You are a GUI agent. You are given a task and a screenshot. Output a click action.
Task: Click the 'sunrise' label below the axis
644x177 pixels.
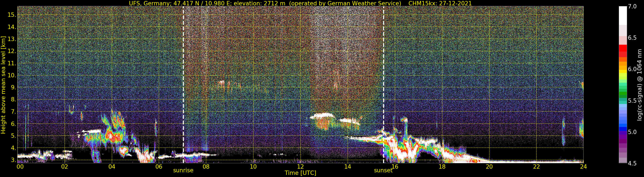pyautogui.click(x=183, y=171)
